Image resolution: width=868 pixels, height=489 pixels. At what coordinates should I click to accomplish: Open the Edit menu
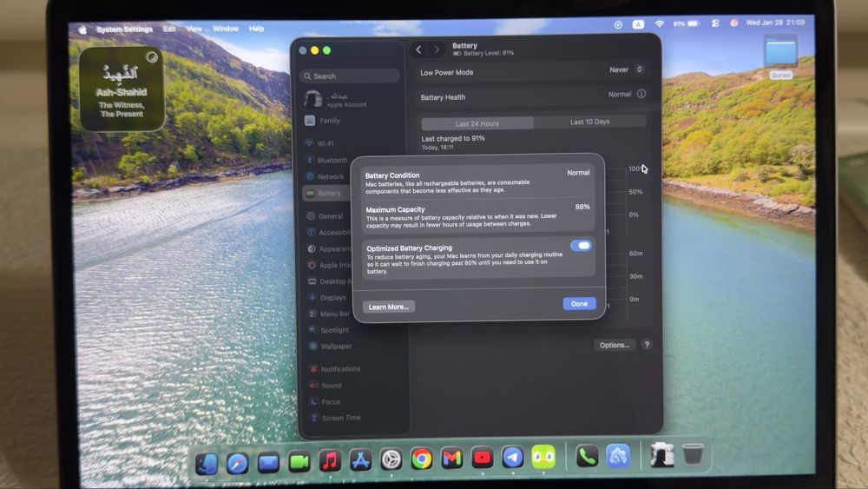click(169, 29)
